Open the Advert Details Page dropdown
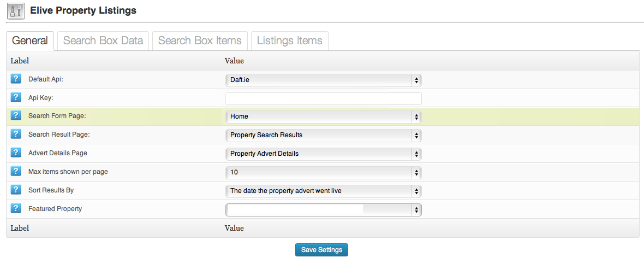644x275 pixels. (x=324, y=154)
